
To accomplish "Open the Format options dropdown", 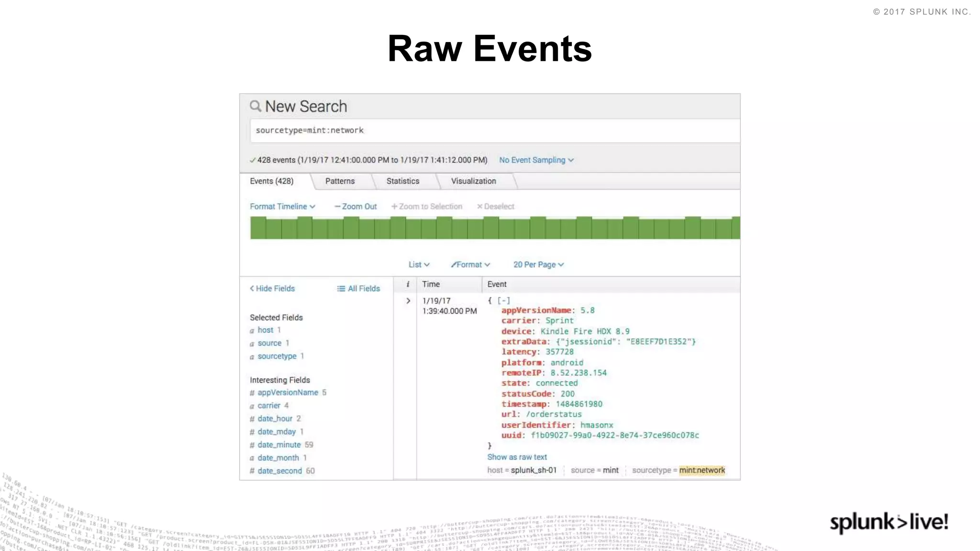I will pos(470,264).
